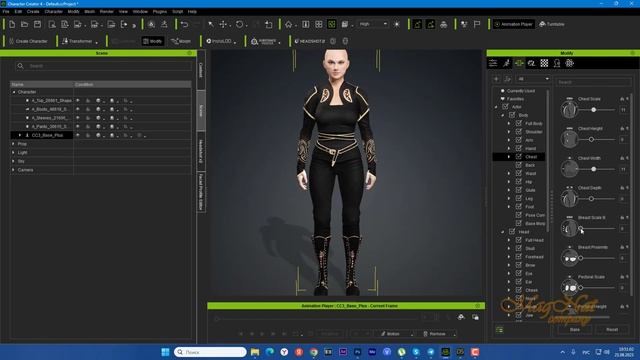Screen dimensions: 640x360
Task: Click the Animation Player button
Action: click(x=513, y=24)
